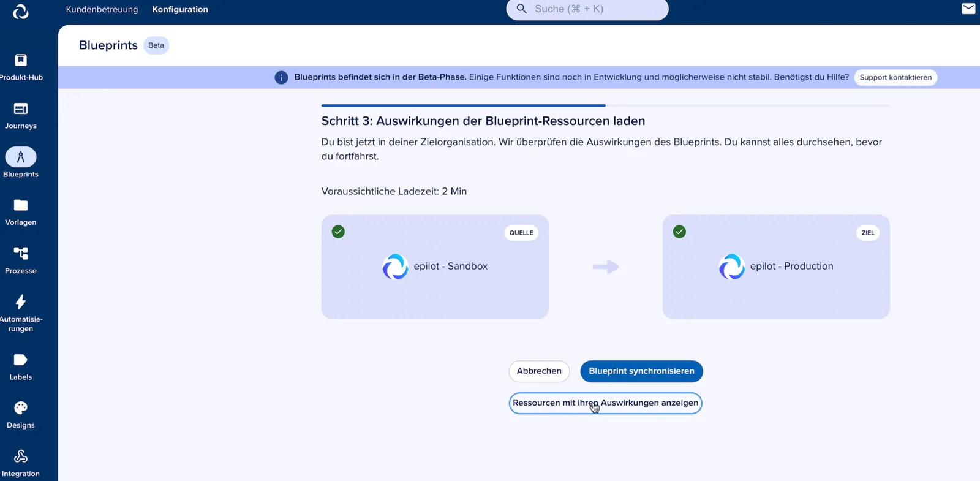The width and height of the screenshot is (980, 481).
Task: Click the green checkmark on Production card
Action: pos(679,232)
